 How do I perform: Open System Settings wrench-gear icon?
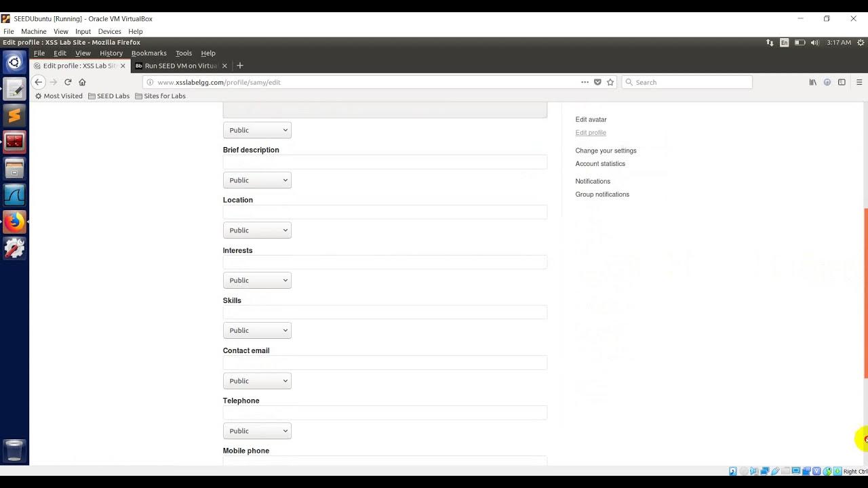tap(14, 248)
